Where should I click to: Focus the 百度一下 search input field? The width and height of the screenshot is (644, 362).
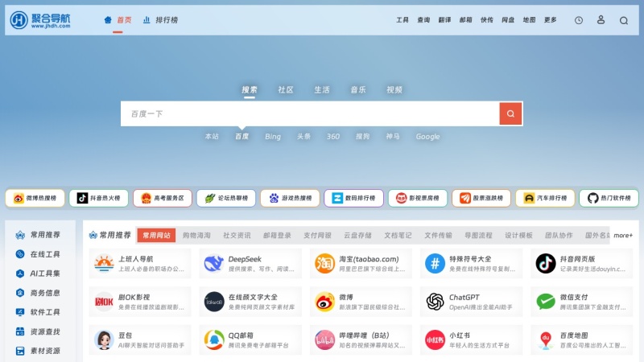pyautogui.click(x=310, y=113)
